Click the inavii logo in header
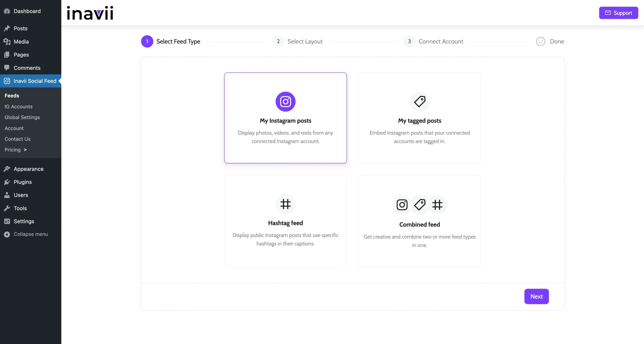The width and height of the screenshot is (644, 344). [90, 13]
